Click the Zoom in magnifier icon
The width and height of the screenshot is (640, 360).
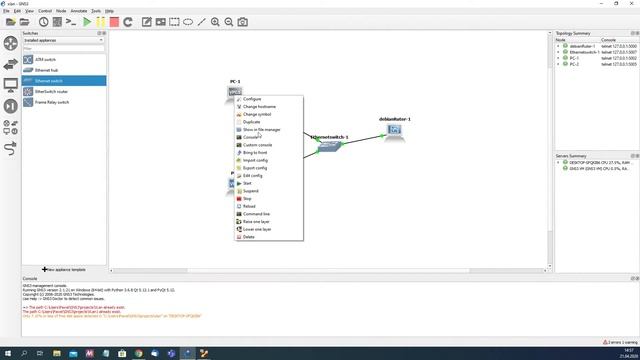pyautogui.click(x=215, y=22)
